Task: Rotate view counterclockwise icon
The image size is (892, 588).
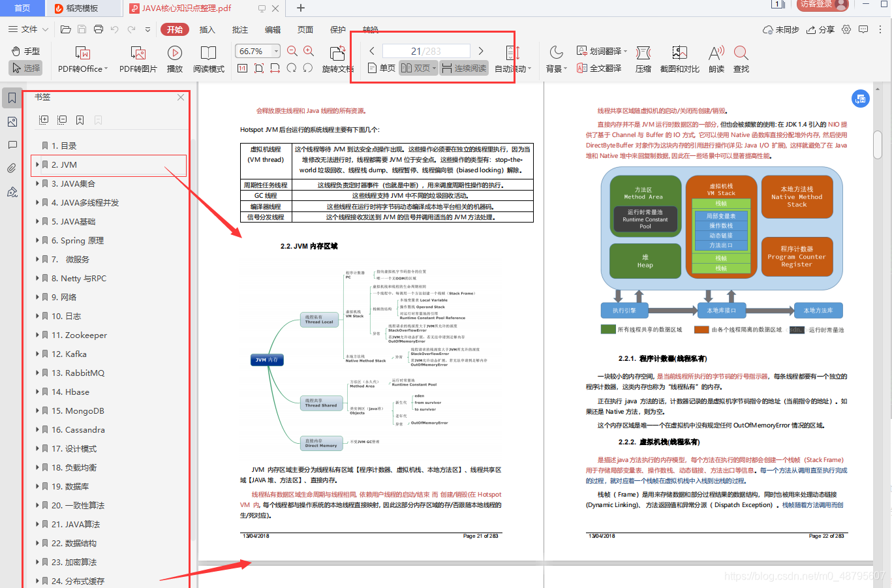Action: tap(308, 68)
